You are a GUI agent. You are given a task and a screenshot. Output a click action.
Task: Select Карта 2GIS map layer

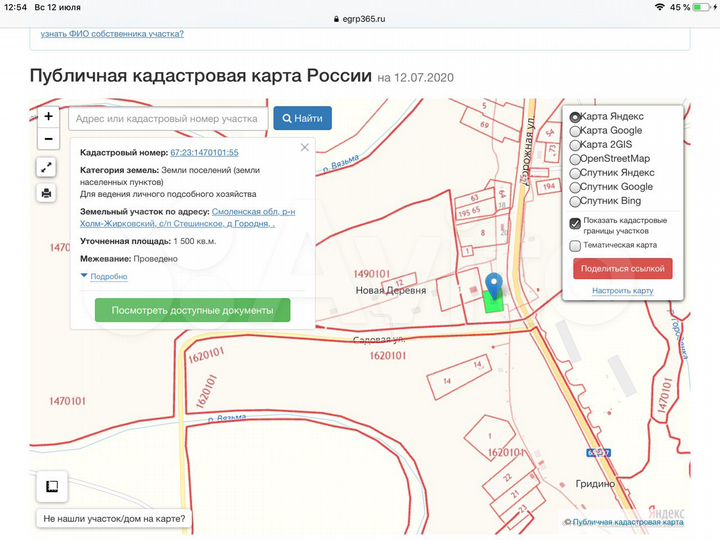click(x=575, y=145)
